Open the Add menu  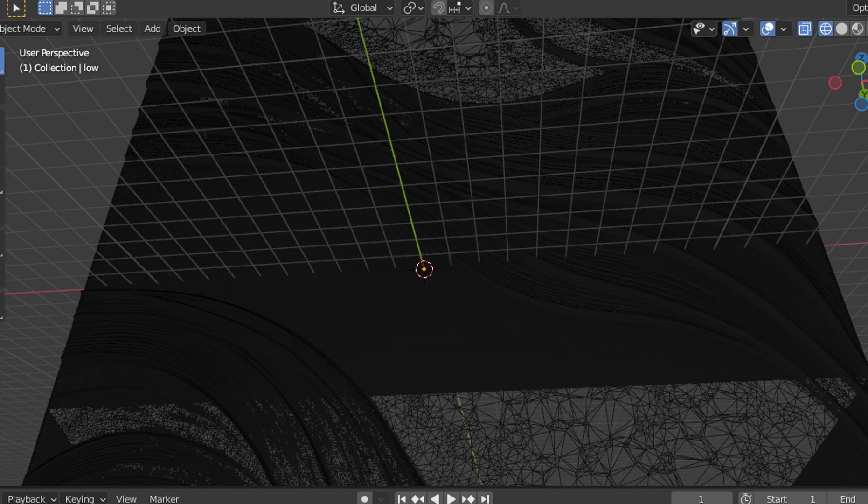coord(153,29)
